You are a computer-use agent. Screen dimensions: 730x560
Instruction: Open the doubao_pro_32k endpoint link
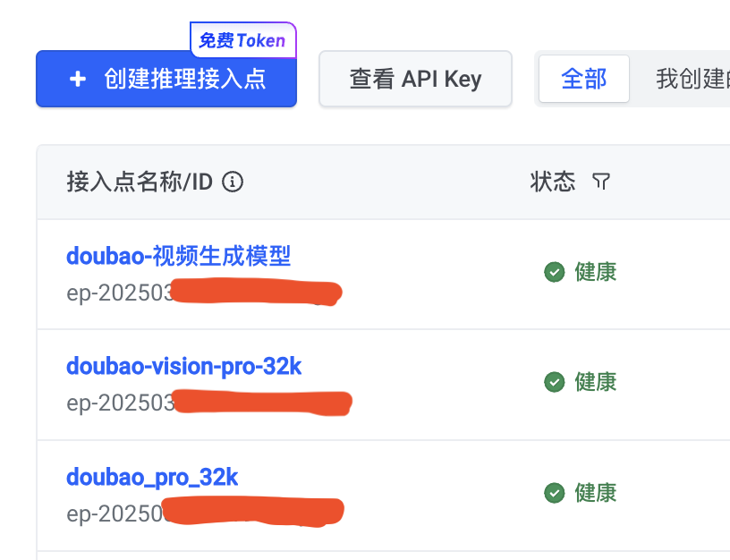(152, 478)
